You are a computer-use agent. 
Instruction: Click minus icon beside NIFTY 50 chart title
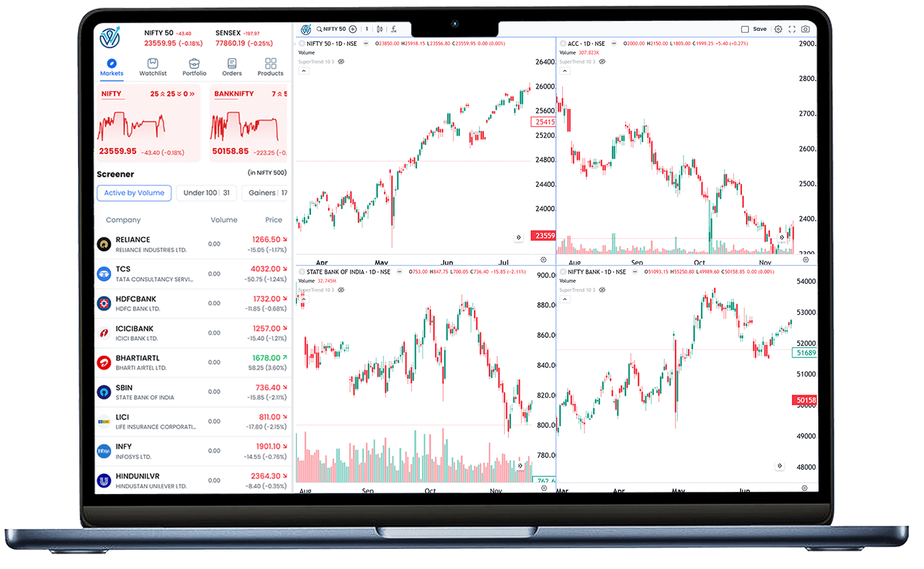[x=366, y=43]
